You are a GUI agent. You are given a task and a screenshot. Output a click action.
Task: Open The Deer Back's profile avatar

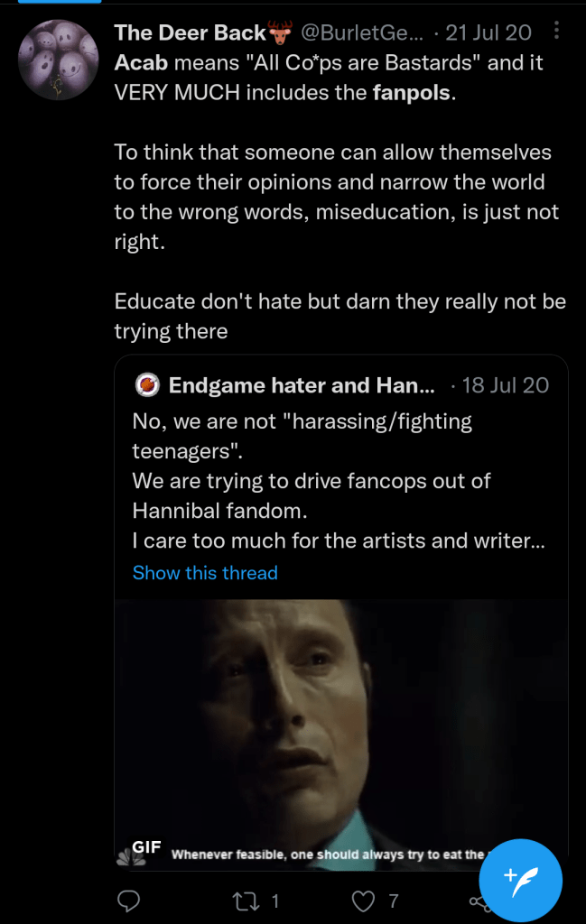point(59,60)
